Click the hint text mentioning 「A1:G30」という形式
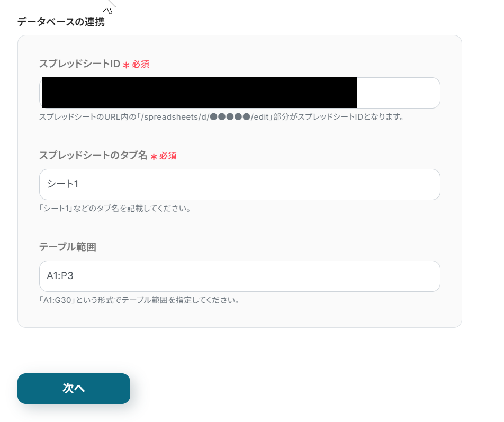This screenshot has width=504, height=422. tap(139, 300)
